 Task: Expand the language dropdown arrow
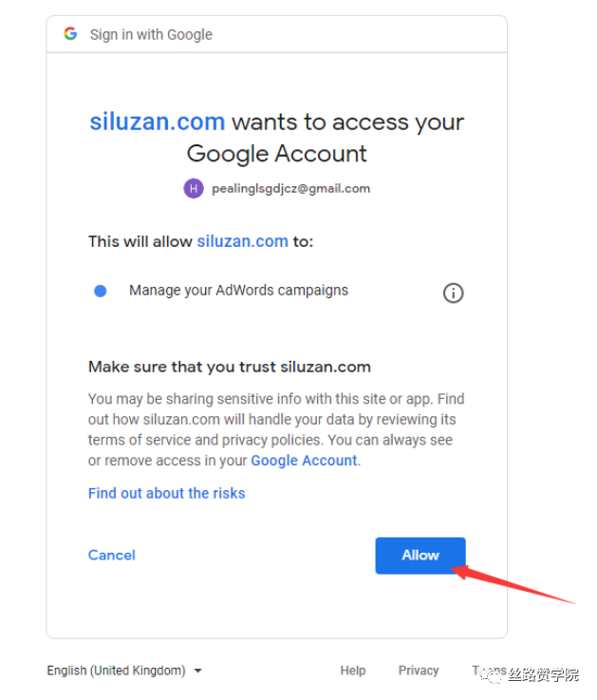[198, 671]
